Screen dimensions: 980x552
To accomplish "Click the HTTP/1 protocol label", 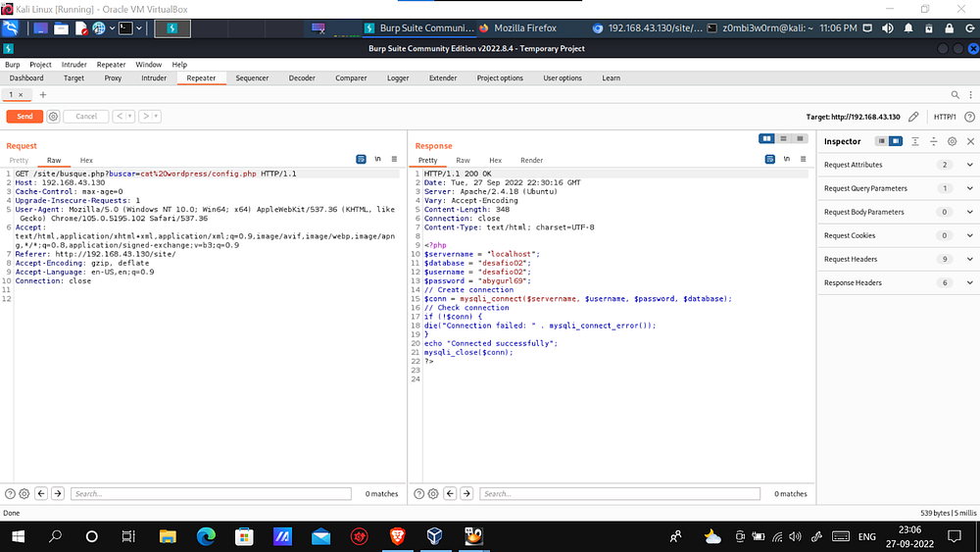I will pos(945,117).
